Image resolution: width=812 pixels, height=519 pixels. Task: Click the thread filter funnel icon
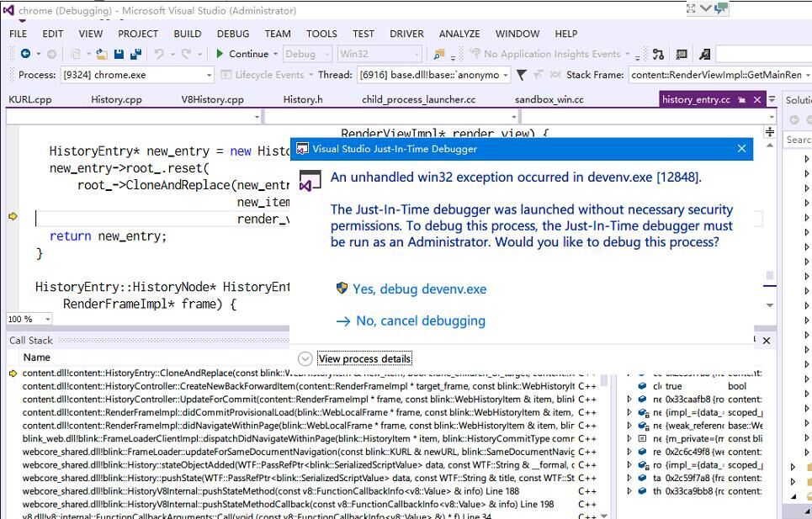[522, 75]
